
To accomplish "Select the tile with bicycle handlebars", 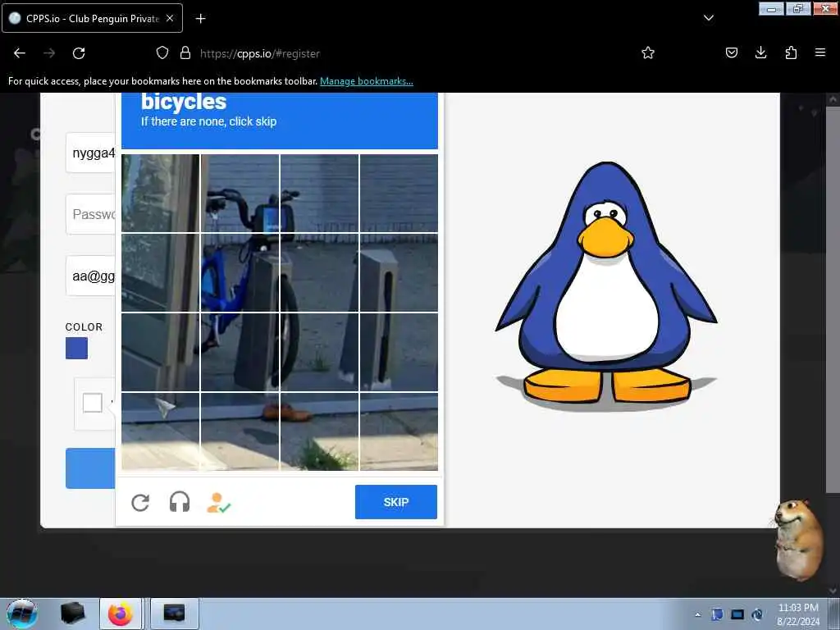I will click(x=240, y=194).
